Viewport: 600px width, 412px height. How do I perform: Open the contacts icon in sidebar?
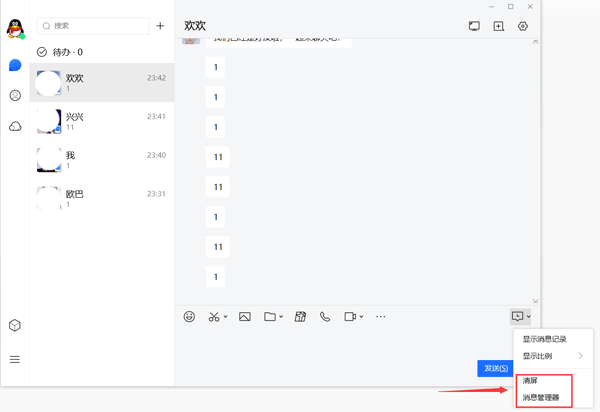click(15, 95)
